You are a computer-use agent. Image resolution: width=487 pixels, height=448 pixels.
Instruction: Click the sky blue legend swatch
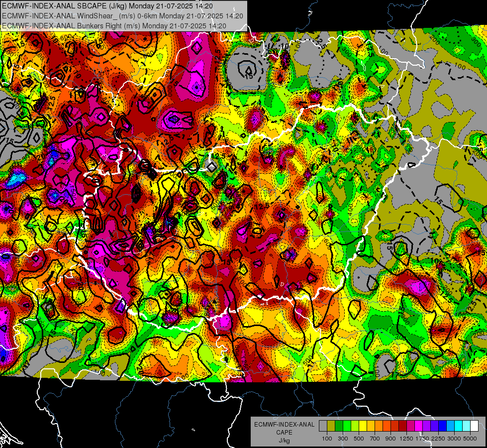[x=451, y=426]
